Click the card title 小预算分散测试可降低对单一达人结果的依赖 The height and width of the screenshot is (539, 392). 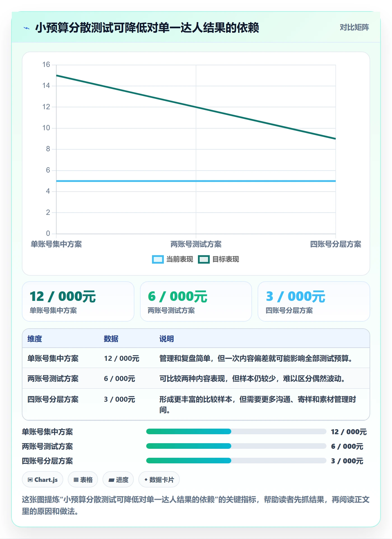[x=147, y=28]
